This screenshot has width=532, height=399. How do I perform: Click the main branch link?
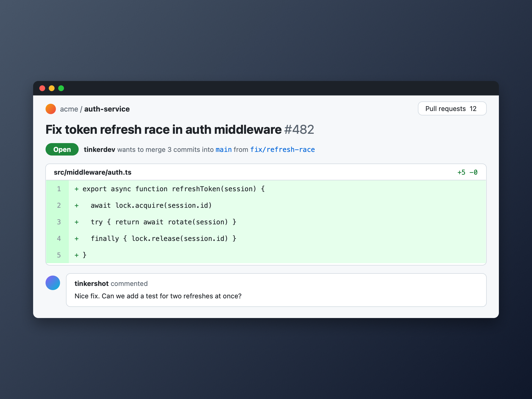[224, 150]
